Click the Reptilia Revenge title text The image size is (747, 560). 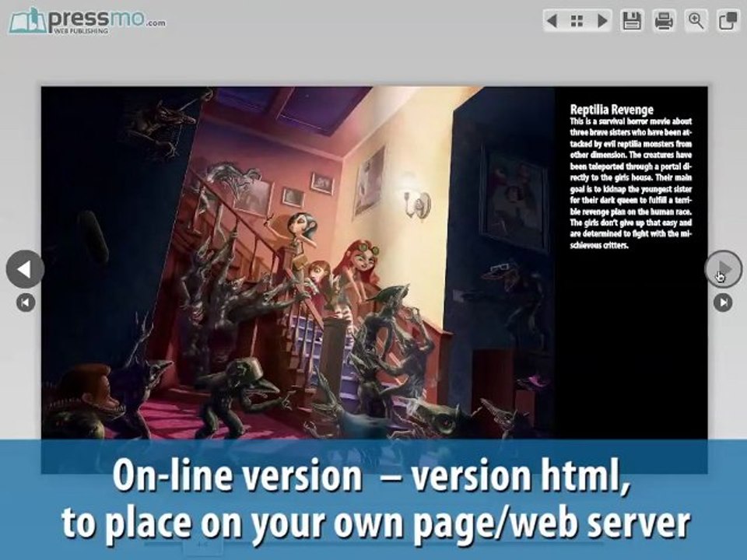coord(612,110)
